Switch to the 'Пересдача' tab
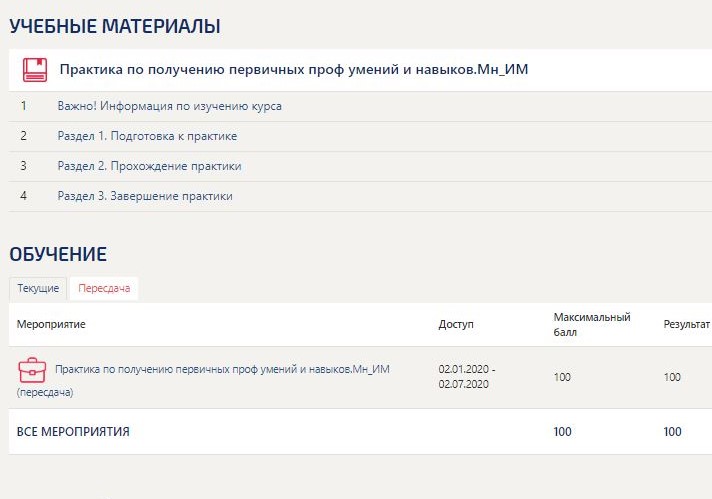The width and height of the screenshot is (712, 499). (x=104, y=289)
